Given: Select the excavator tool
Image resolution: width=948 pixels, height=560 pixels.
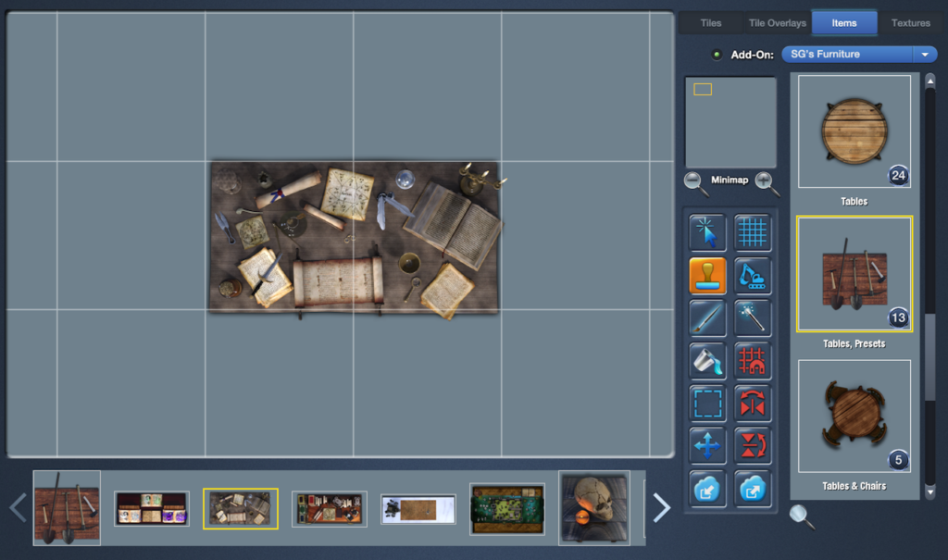Looking at the screenshot, I should coord(753,275).
